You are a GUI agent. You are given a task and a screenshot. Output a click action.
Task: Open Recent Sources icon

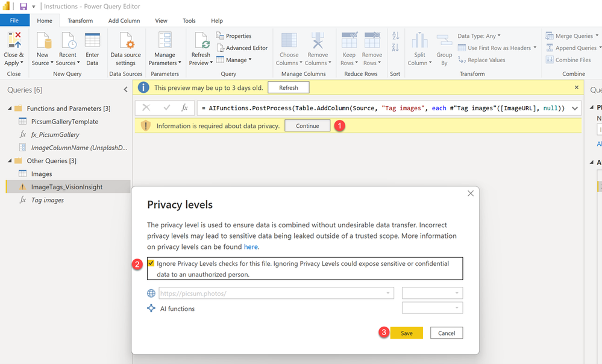coord(68,40)
